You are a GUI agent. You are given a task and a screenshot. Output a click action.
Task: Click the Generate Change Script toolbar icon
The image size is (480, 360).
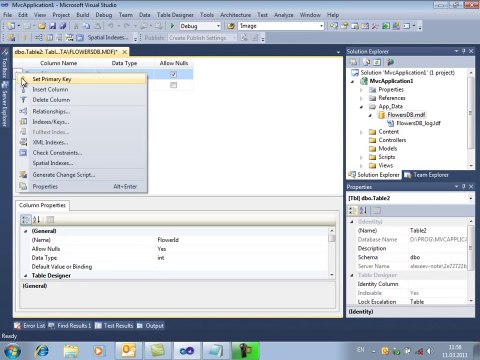click(11, 38)
